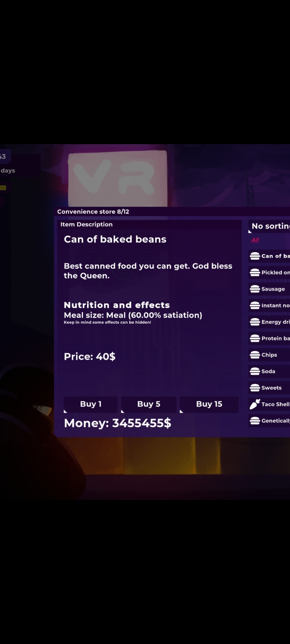This screenshot has width=290, height=644.
Task: Select the Protein bar food icon
Action: coord(255,338)
